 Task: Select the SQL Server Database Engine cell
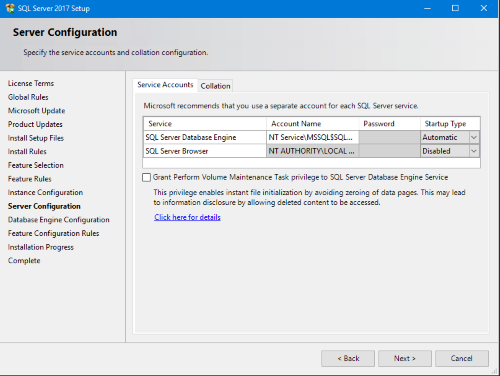pyautogui.click(x=205, y=137)
